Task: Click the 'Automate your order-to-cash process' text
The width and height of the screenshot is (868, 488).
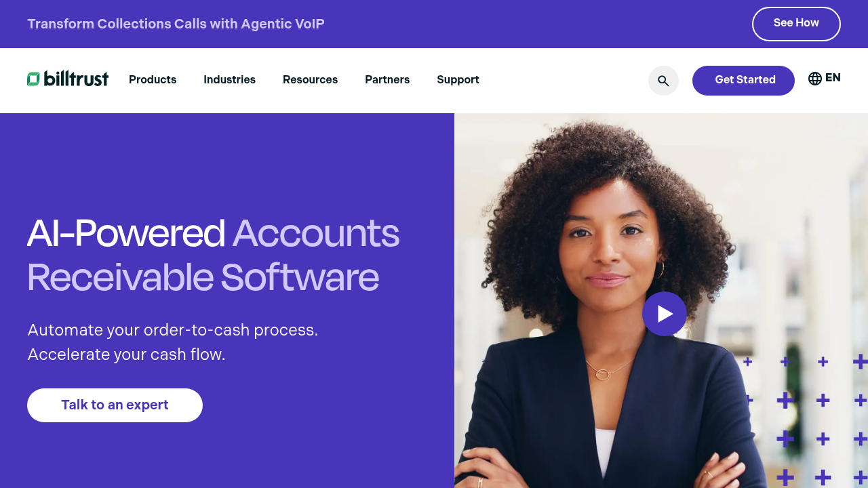Action: (173, 330)
